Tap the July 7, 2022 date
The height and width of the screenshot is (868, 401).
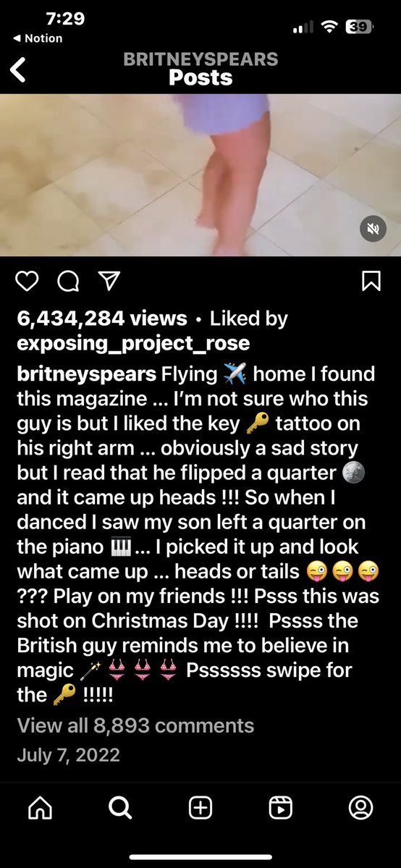coord(69,755)
